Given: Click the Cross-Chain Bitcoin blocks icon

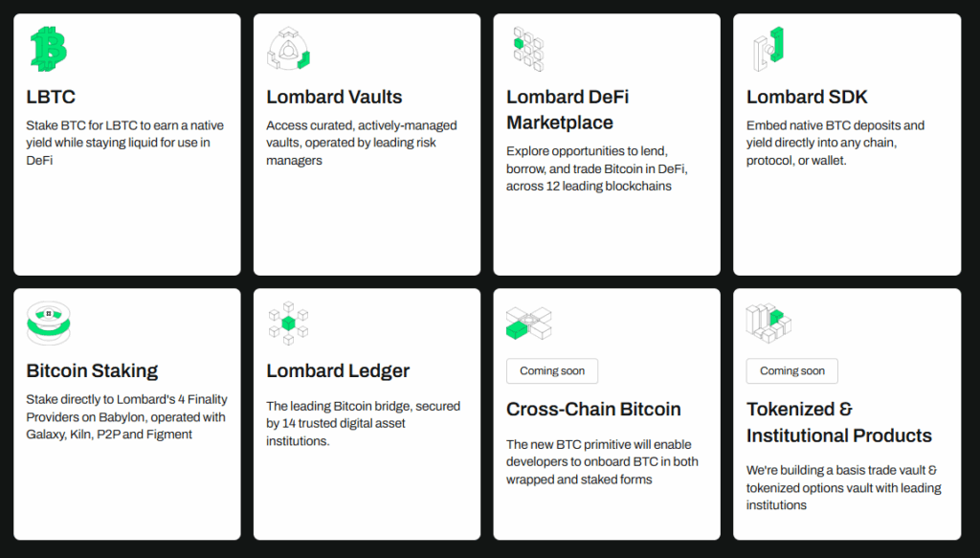Looking at the screenshot, I should tap(528, 324).
